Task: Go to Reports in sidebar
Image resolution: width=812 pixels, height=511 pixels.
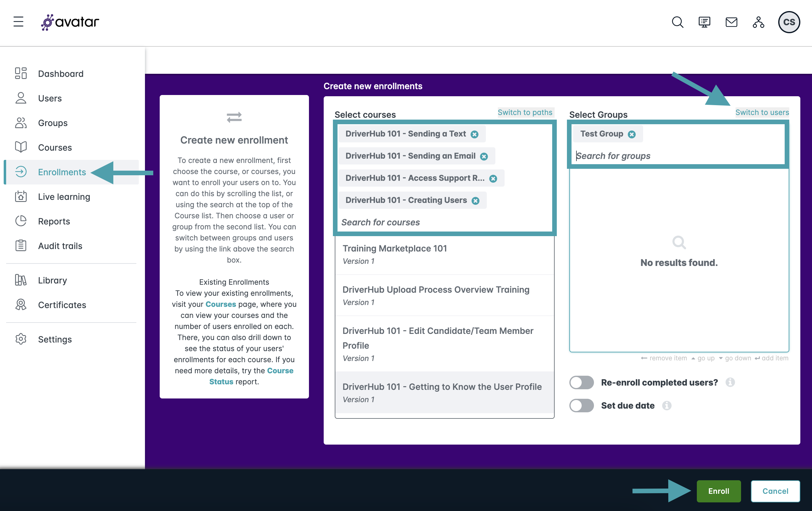Action: click(54, 221)
